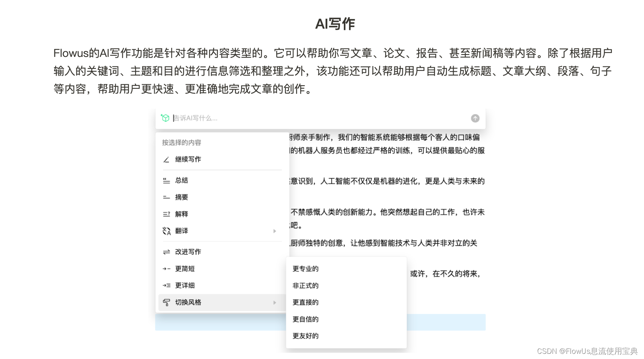Click the AI写作 heading
The height and width of the screenshot is (359, 644).
coord(335,24)
